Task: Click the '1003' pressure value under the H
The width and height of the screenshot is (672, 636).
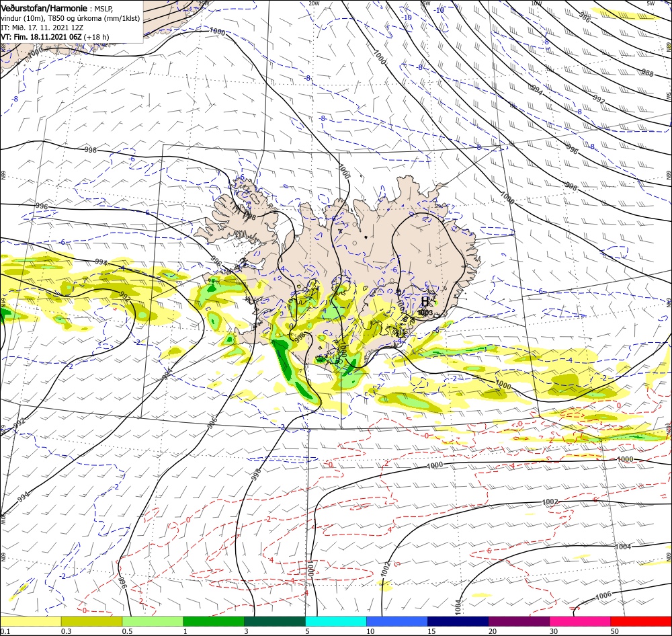Action: click(x=425, y=313)
